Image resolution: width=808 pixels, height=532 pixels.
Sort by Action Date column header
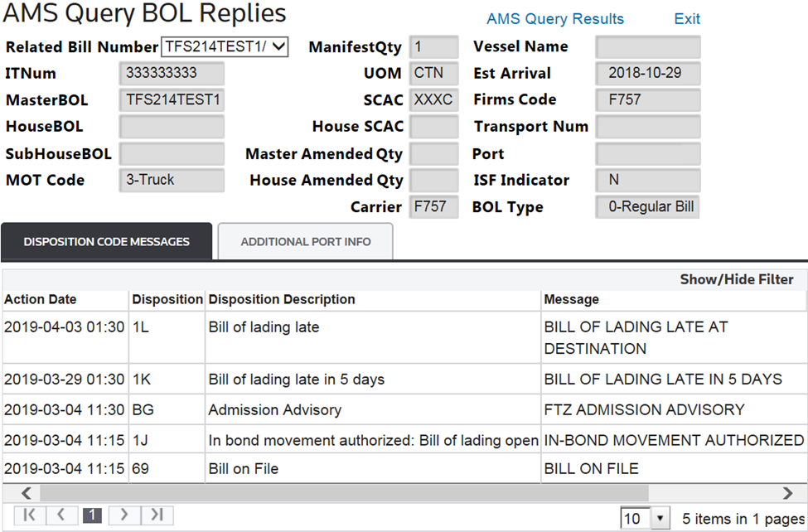click(40, 299)
